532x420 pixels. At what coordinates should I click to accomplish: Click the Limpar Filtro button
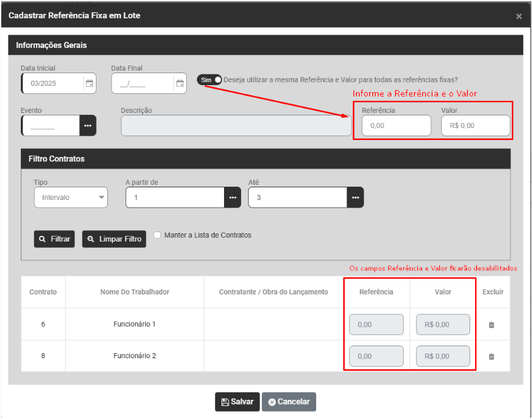click(114, 240)
